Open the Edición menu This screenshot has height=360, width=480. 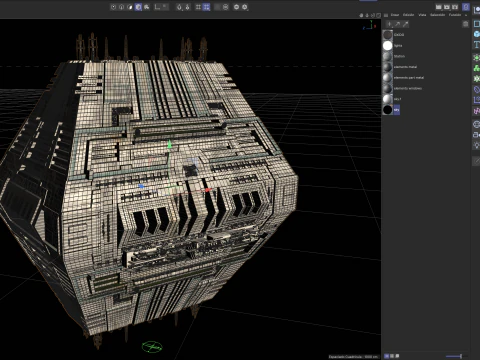408,15
